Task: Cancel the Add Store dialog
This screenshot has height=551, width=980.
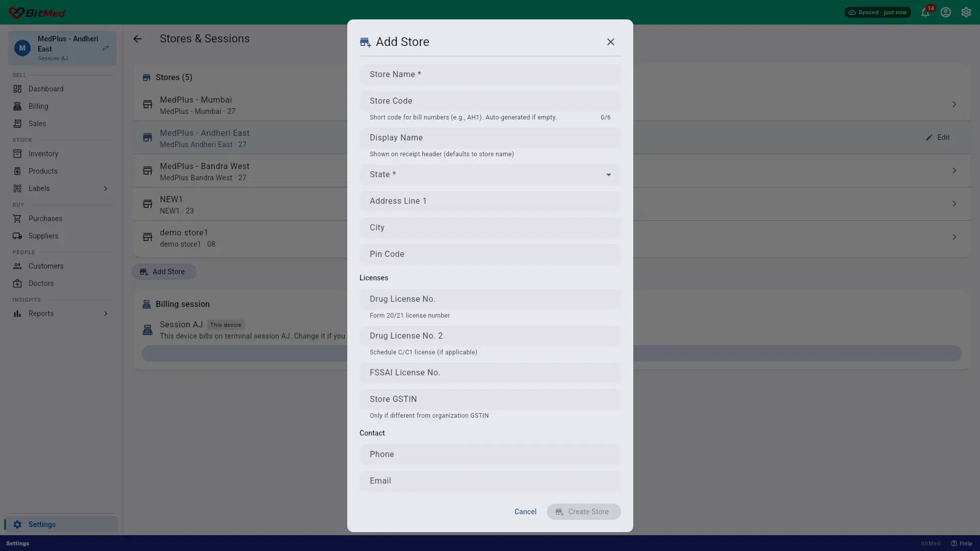Action: (525, 512)
